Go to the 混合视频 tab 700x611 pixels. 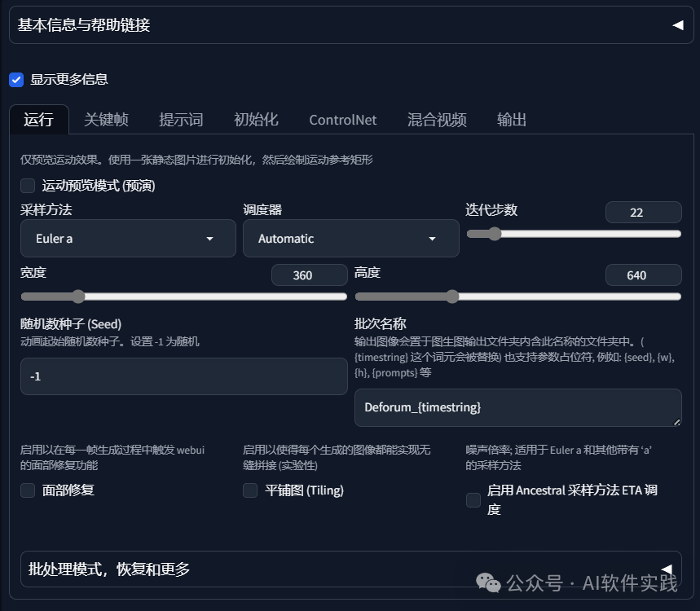[x=437, y=120]
